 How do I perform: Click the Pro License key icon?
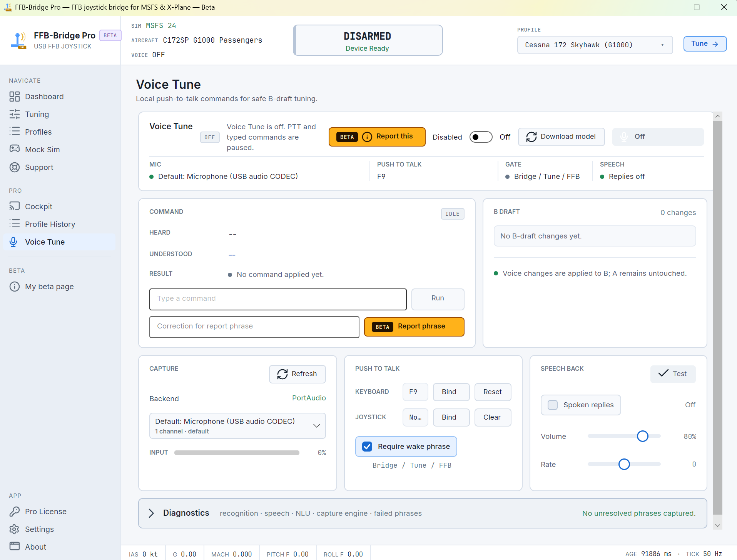point(15,512)
